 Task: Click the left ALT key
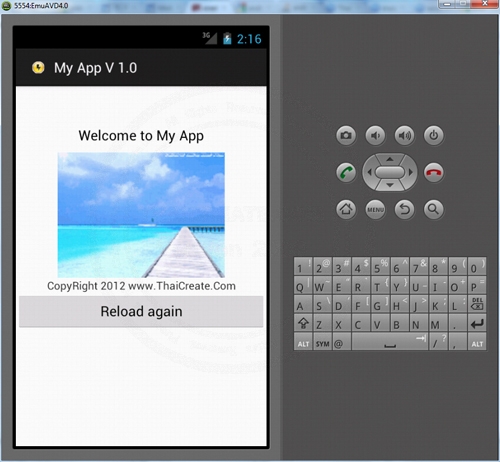pos(303,343)
